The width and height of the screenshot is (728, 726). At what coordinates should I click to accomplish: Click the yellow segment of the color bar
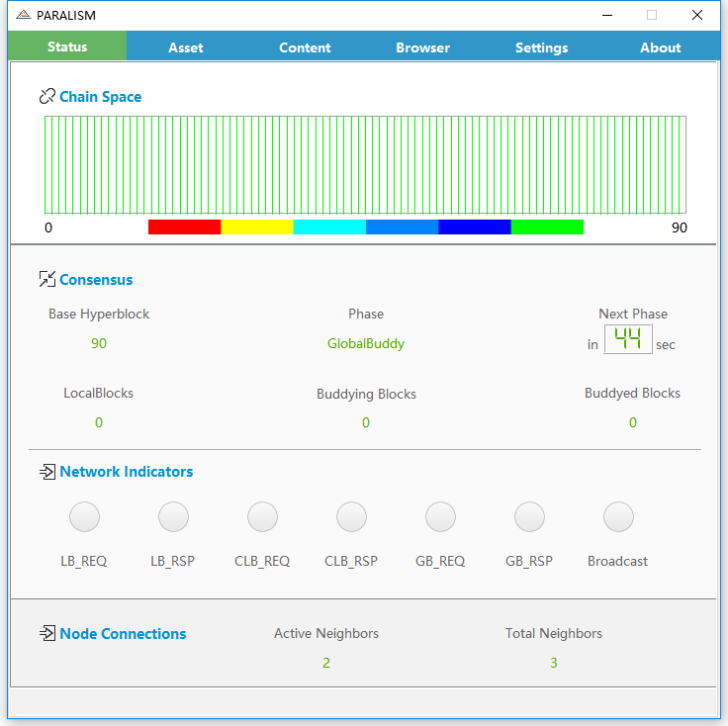point(257,227)
